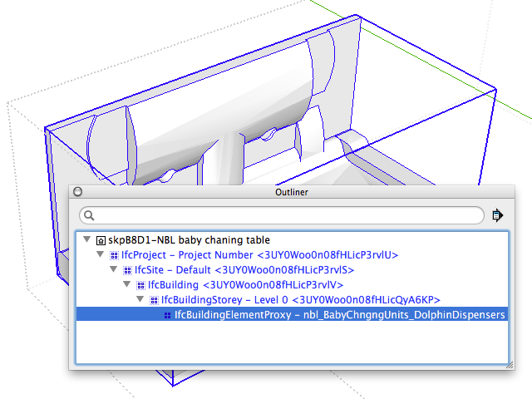
Task: Click the component icon beside IfcBuildingElementProxy
Action: coord(167,315)
